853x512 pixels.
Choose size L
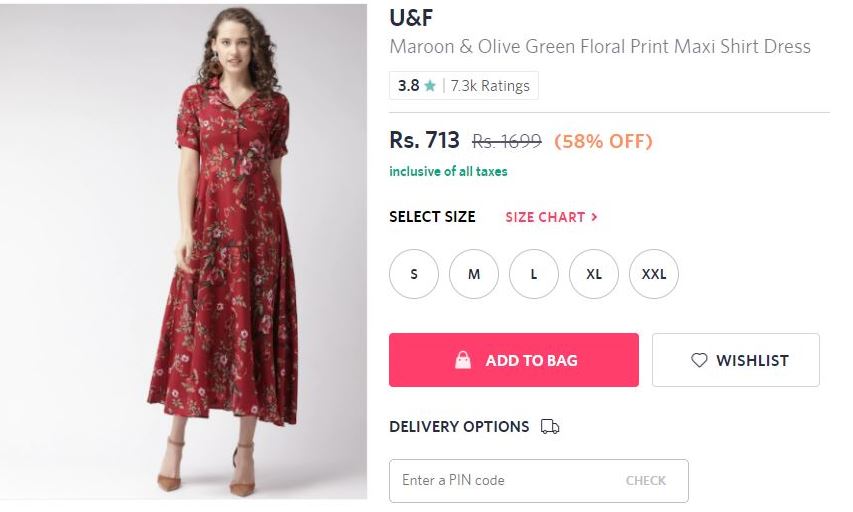coord(534,274)
